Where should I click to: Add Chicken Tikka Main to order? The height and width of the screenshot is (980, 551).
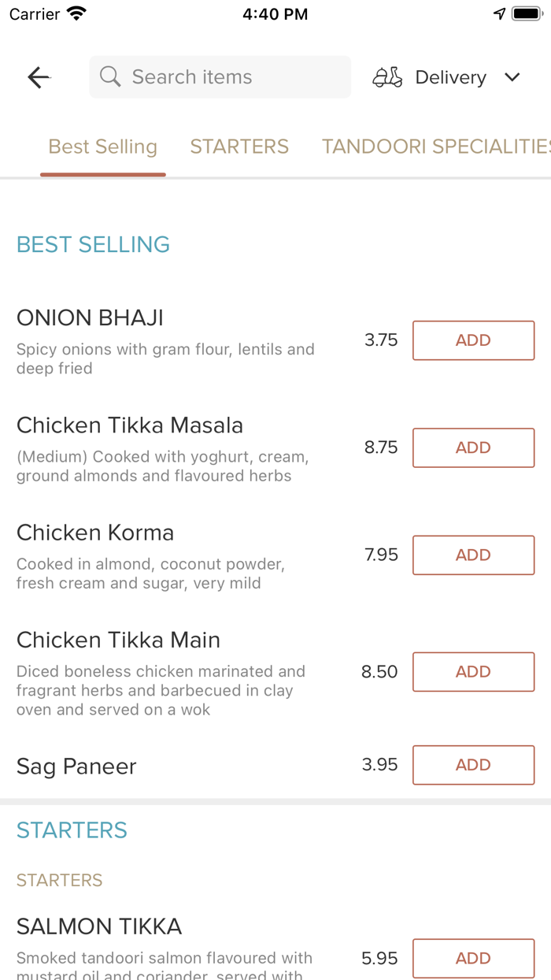(x=473, y=671)
